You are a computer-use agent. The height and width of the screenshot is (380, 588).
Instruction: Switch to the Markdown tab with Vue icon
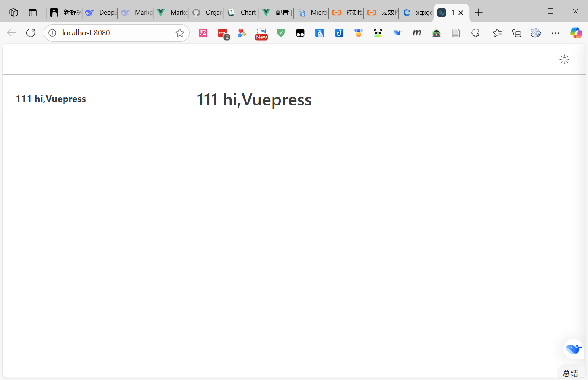pos(171,13)
